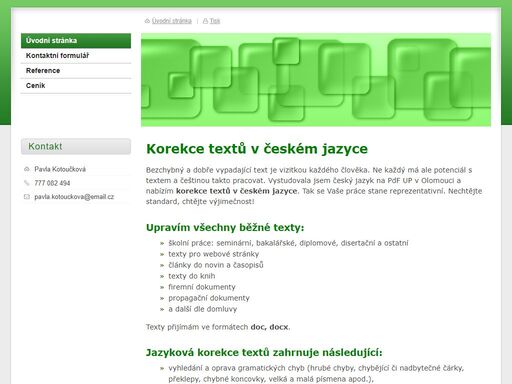Click the home icon beside Úvodní stránka link
The image size is (512, 384).
(x=147, y=21)
